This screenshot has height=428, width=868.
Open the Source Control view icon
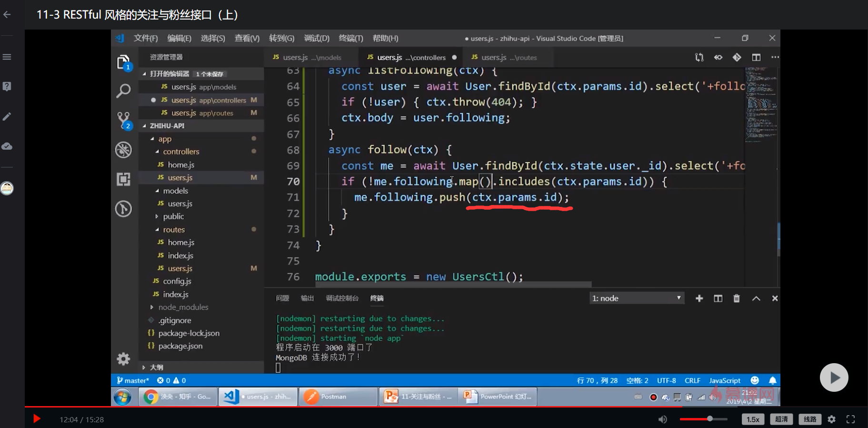tap(123, 119)
